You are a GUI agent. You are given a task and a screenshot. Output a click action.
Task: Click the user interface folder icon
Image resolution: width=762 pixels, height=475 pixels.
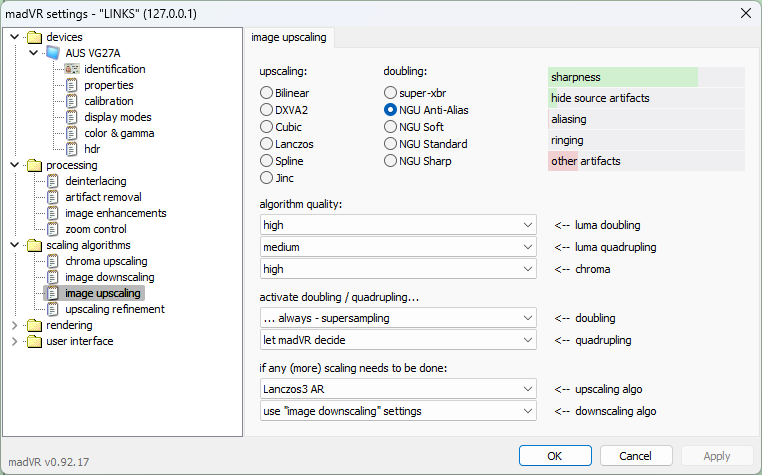[x=35, y=342]
